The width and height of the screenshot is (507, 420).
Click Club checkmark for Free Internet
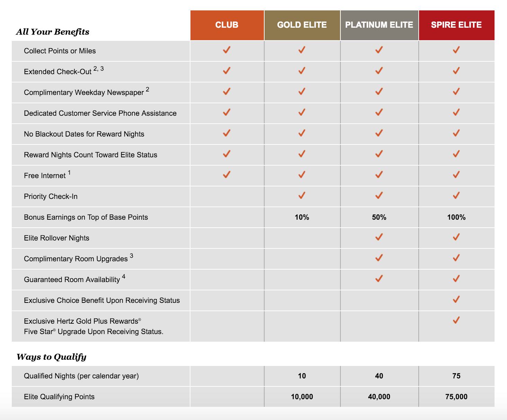click(226, 175)
